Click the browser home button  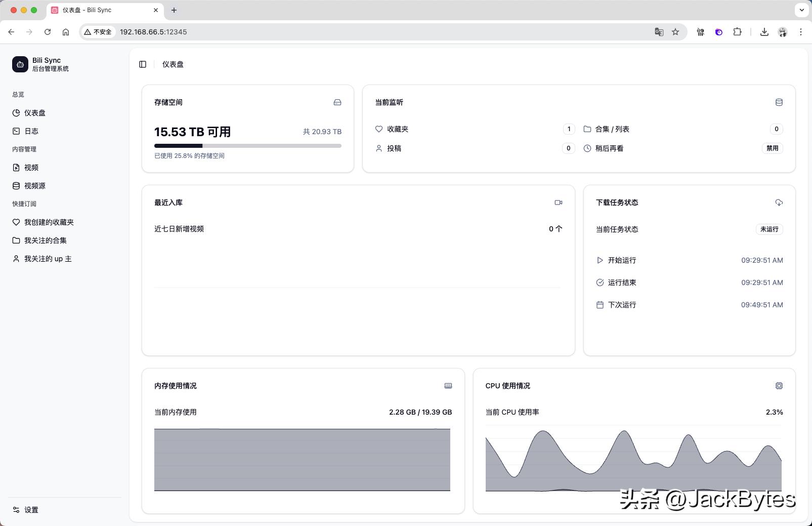66,32
